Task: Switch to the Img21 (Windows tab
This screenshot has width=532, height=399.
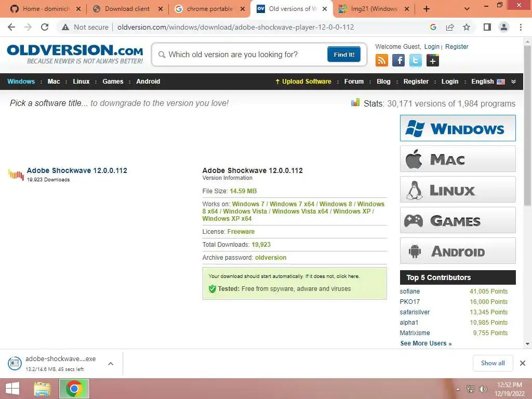Action: pos(374,9)
